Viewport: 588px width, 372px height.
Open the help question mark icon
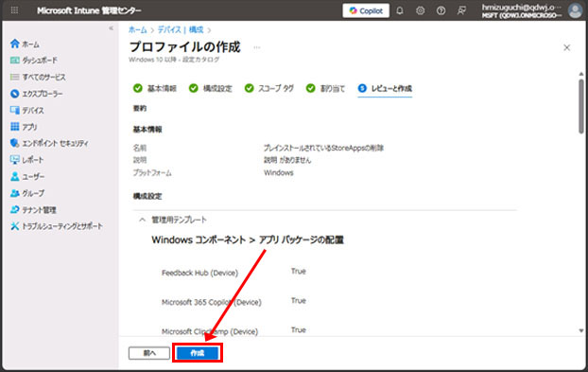(x=441, y=11)
